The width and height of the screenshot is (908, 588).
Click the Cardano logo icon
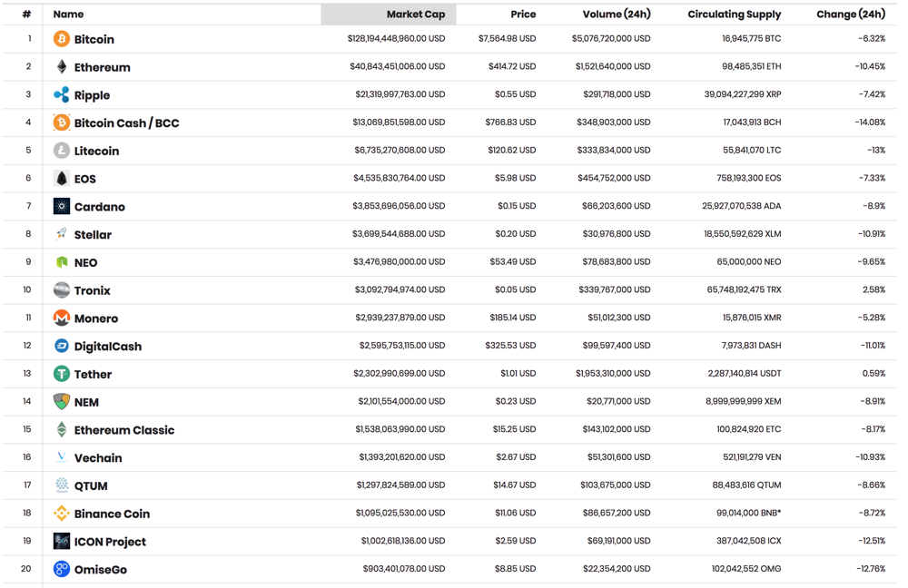(62, 206)
